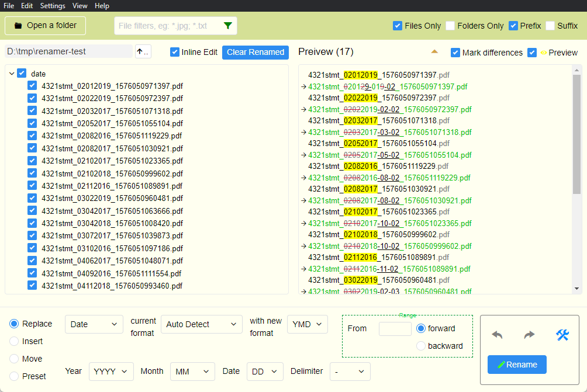This screenshot has width=587, height=392.
Task: Collapse the date folder tree node
Action: [x=12, y=74]
